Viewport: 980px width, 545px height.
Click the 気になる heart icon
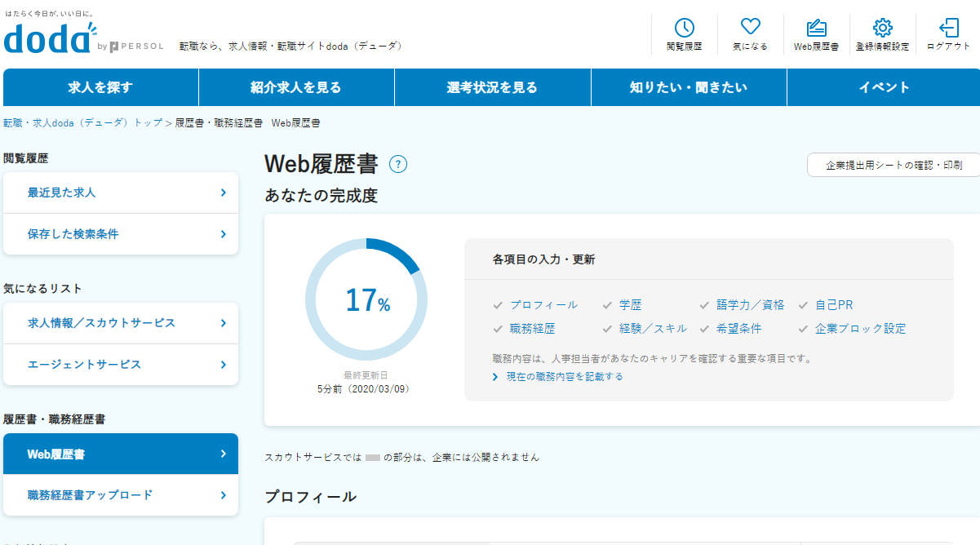750,29
